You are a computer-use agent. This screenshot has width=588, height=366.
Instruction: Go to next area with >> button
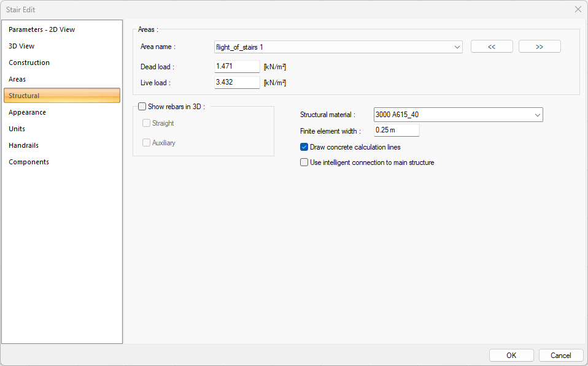click(540, 47)
